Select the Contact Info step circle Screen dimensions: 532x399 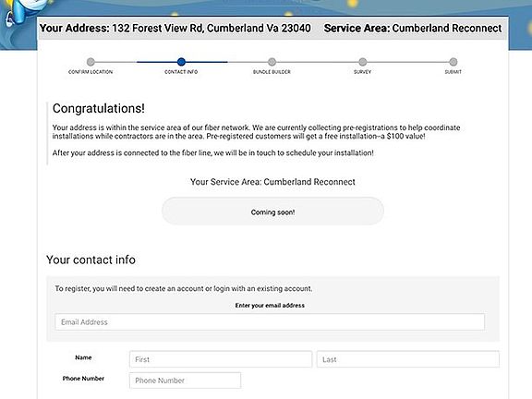pyautogui.click(x=181, y=62)
